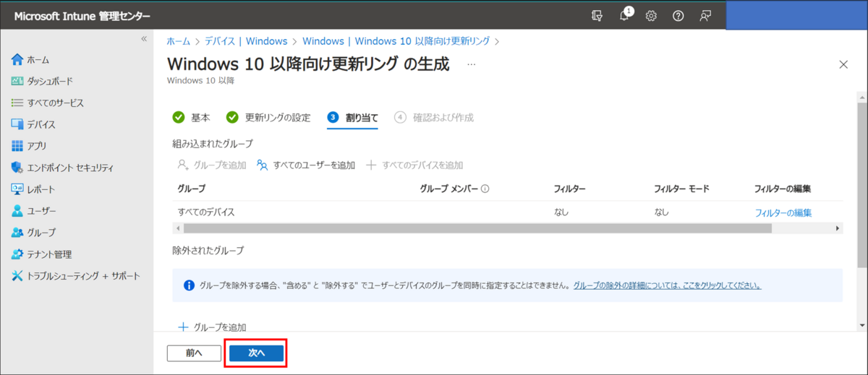This screenshot has height=375, width=868.
Task: Click the フィルター モード column header
Action: coord(681,189)
